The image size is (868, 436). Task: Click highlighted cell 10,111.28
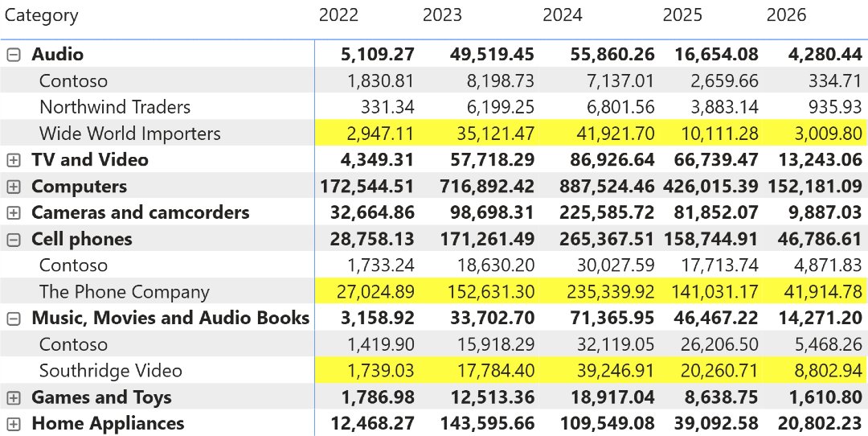point(719,134)
